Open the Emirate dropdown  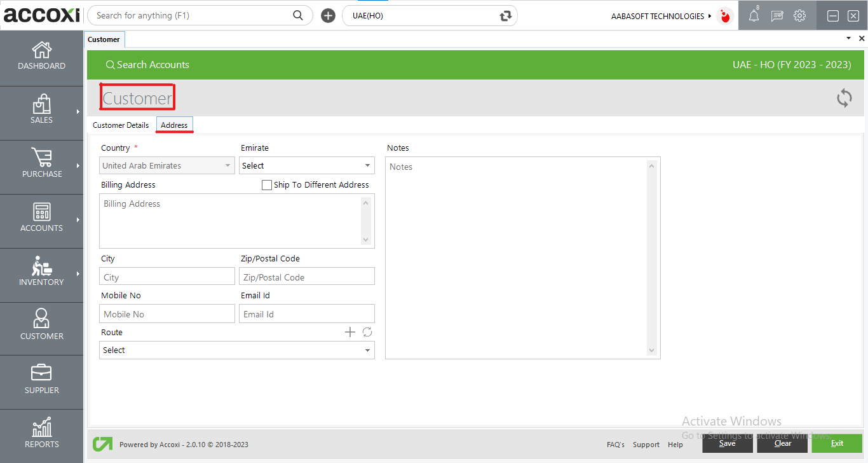point(367,165)
